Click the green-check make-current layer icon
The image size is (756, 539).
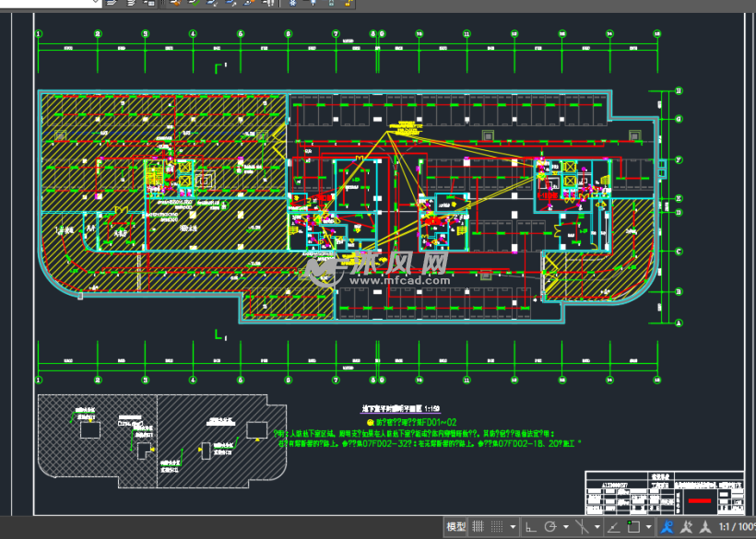[x=195, y=4]
